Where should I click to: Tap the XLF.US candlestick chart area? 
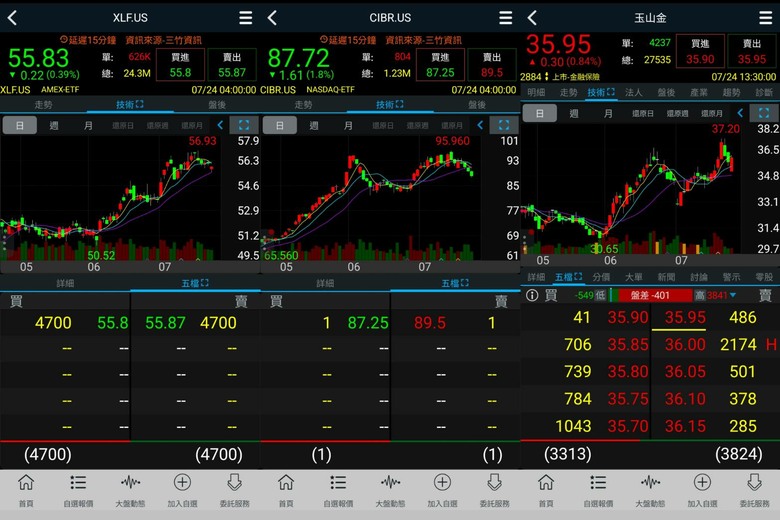click(109, 197)
